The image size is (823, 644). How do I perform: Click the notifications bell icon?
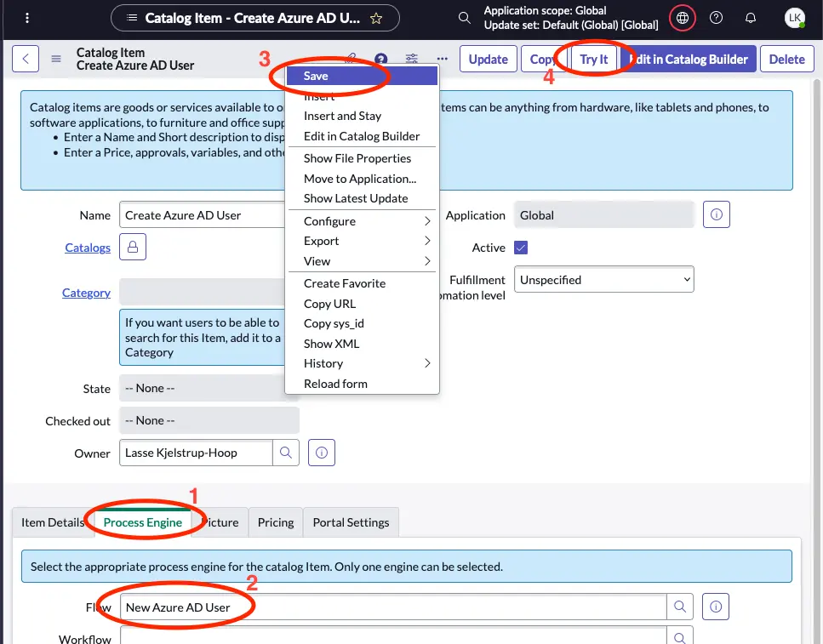click(751, 17)
